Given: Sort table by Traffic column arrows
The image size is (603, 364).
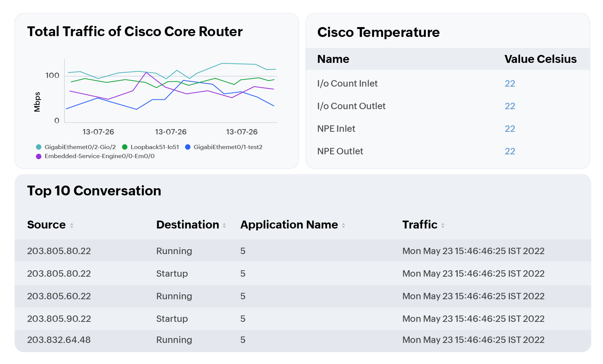Looking at the screenshot, I should point(443,225).
